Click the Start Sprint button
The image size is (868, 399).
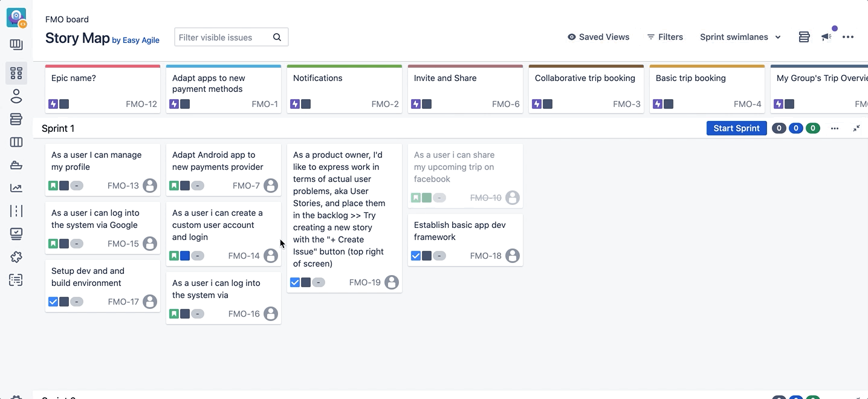[x=737, y=128]
